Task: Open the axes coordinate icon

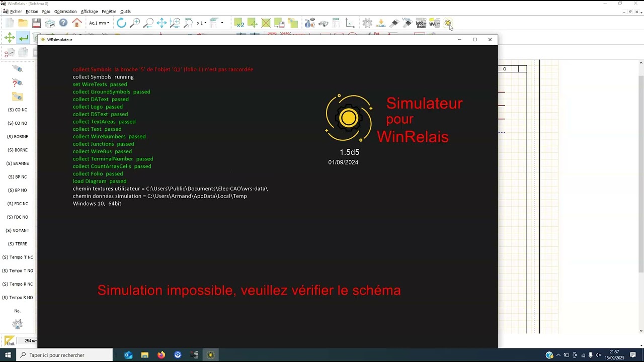Action: (x=350, y=23)
